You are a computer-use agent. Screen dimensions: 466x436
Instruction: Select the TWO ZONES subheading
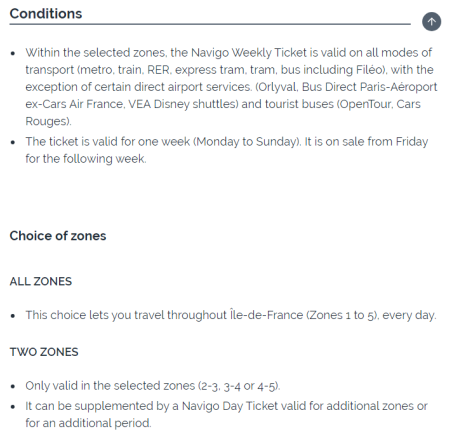click(44, 352)
